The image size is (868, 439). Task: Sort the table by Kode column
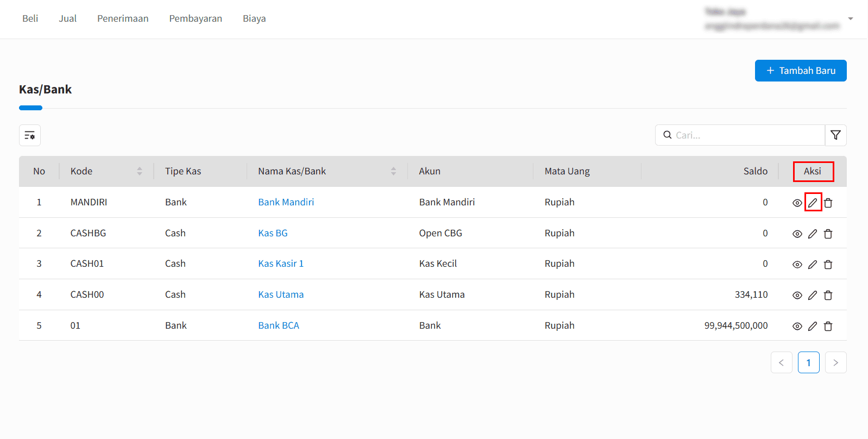[x=140, y=171]
